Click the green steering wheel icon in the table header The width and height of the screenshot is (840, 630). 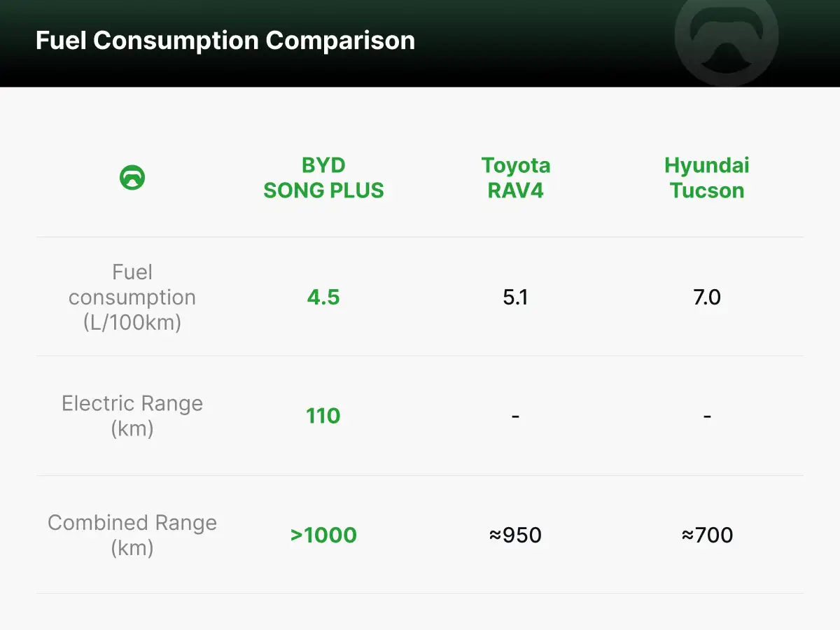click(x=132, y=178)
